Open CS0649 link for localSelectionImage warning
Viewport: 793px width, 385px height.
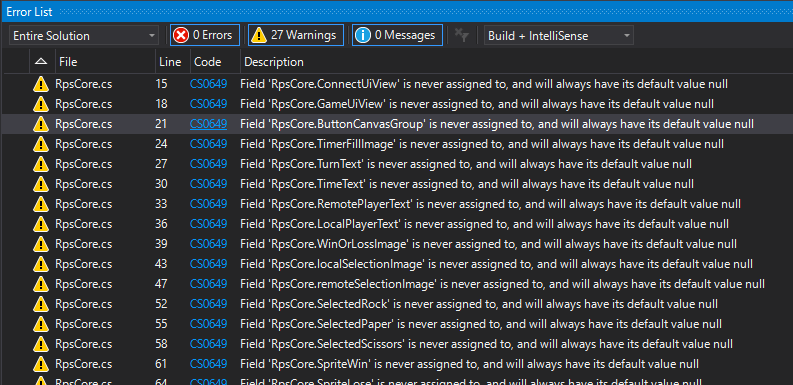click(208, 264)
